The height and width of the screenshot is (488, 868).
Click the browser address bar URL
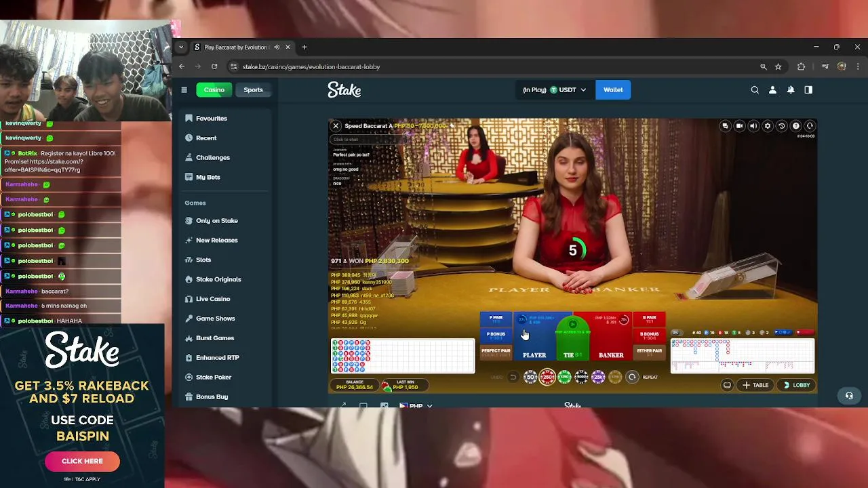[311, 66]
